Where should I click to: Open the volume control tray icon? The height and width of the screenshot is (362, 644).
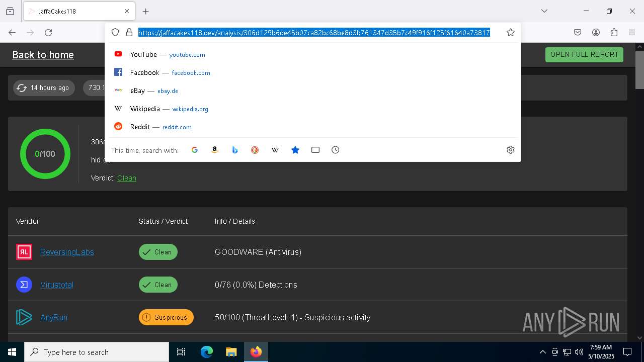tap(579, 352)
